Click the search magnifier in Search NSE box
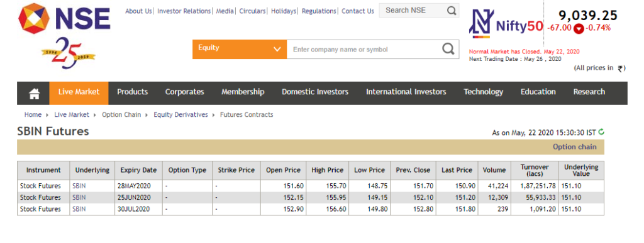The width and height of the screenshot is (644, 243). pos(452,11)
